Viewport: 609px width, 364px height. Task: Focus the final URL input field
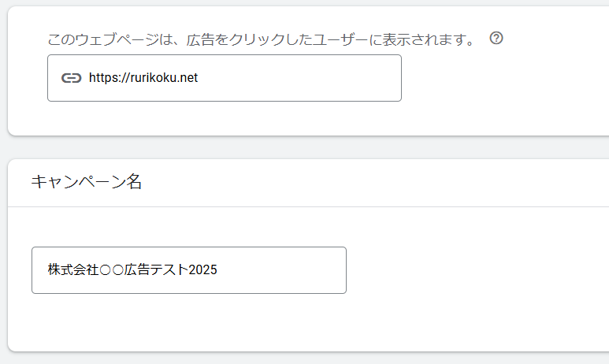[x=225, y=78]
